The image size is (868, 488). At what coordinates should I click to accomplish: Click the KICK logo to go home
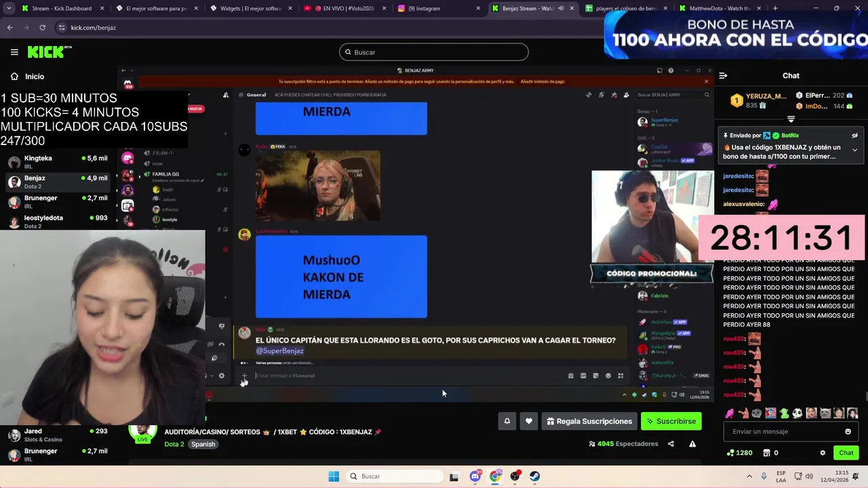click(x=50, y=52)
